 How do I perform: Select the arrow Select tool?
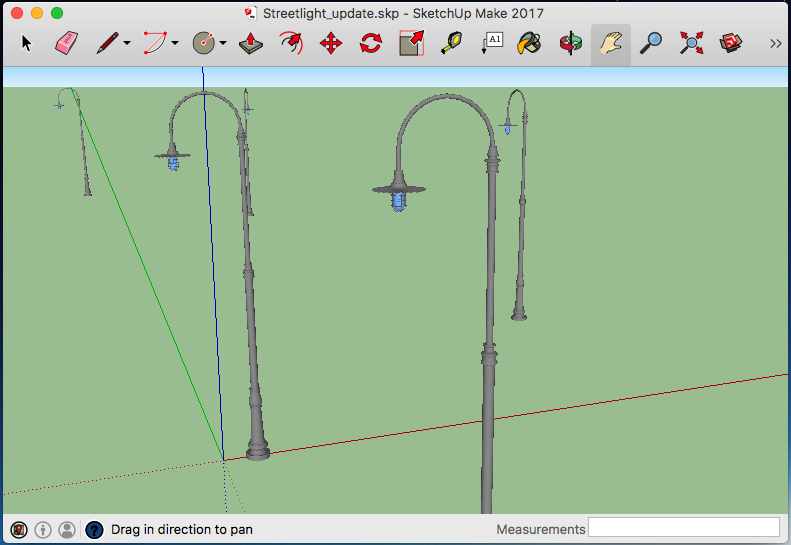[x=26, y=43]
